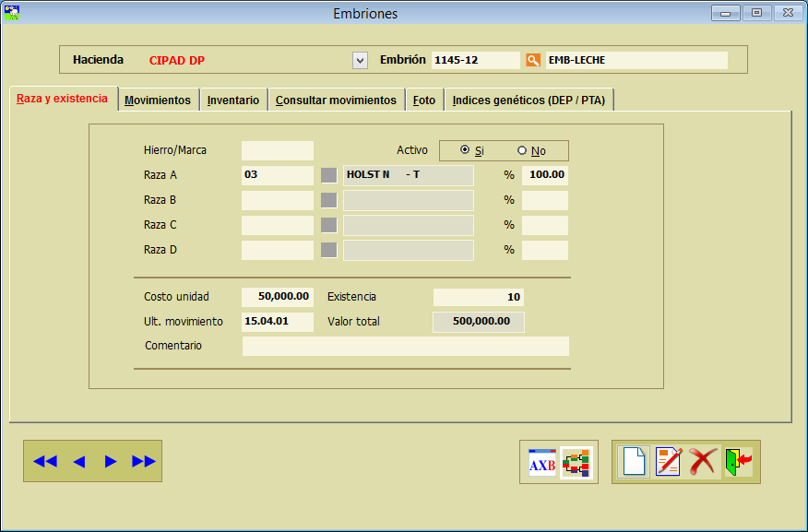808x532 pixels.
Task: Click into the Comentario text field
Action: (x=405, y=346)
